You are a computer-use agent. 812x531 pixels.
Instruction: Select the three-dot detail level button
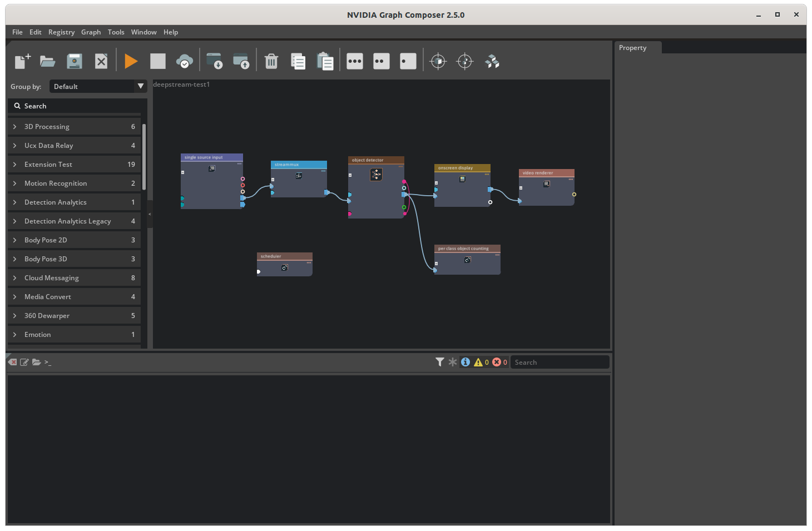355,61
